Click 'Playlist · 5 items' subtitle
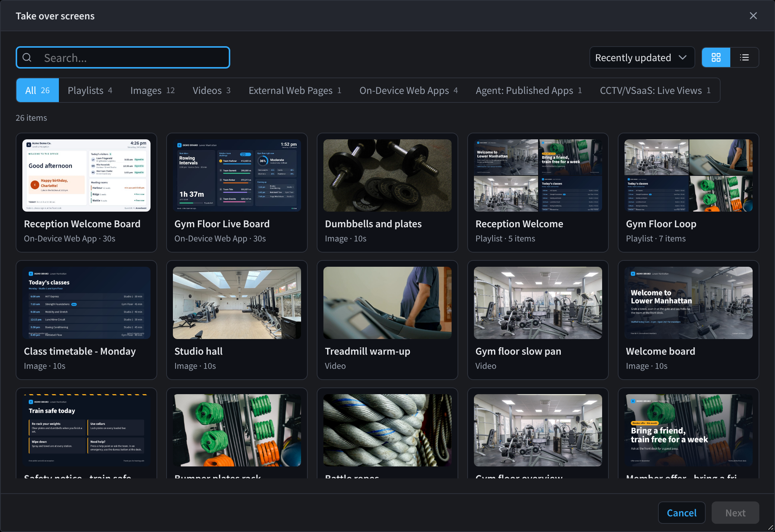 tap(505, 238)
